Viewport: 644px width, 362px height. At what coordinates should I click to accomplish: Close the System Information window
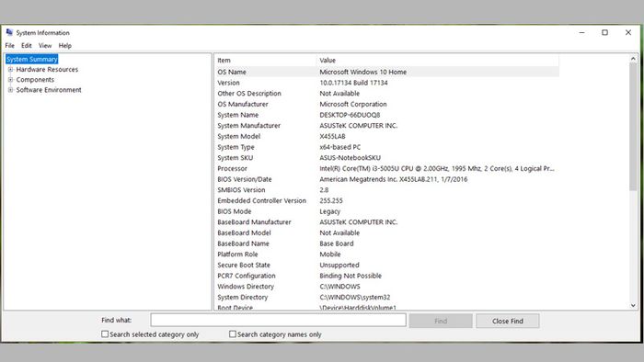pos(628,32)
